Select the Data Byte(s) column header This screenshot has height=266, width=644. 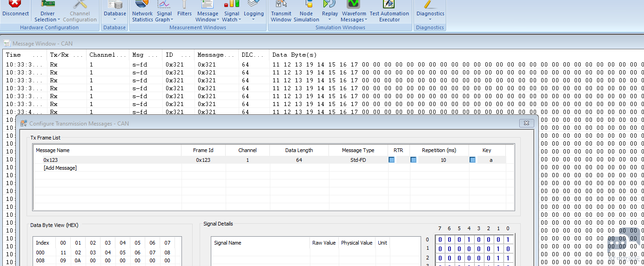pos(294,55)
